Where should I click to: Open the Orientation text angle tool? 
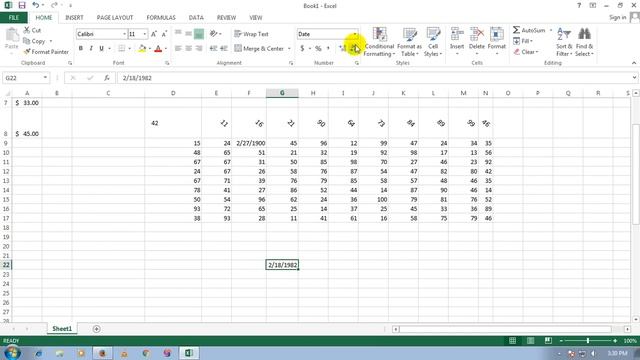[x=213, y=33]
